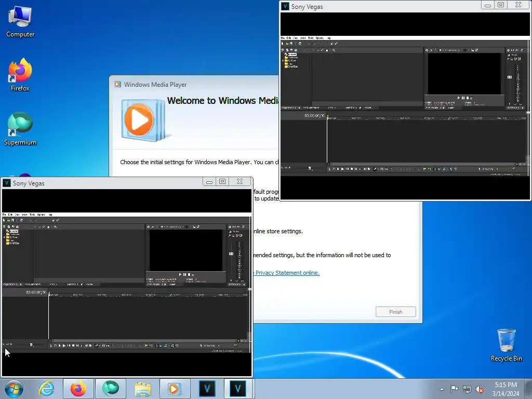Click timecode display in upper Sony Vegas

coord(314,116)
